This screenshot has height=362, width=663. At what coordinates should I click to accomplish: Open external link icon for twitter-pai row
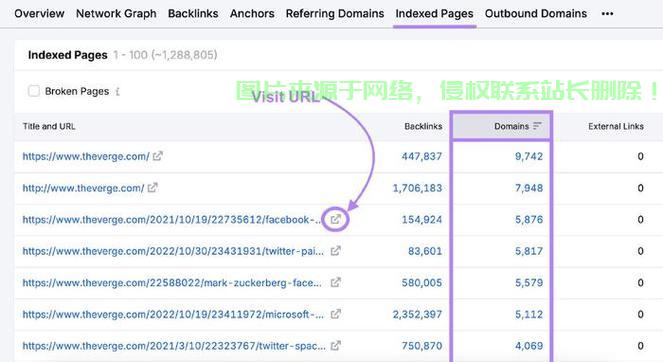pos(335,251)
